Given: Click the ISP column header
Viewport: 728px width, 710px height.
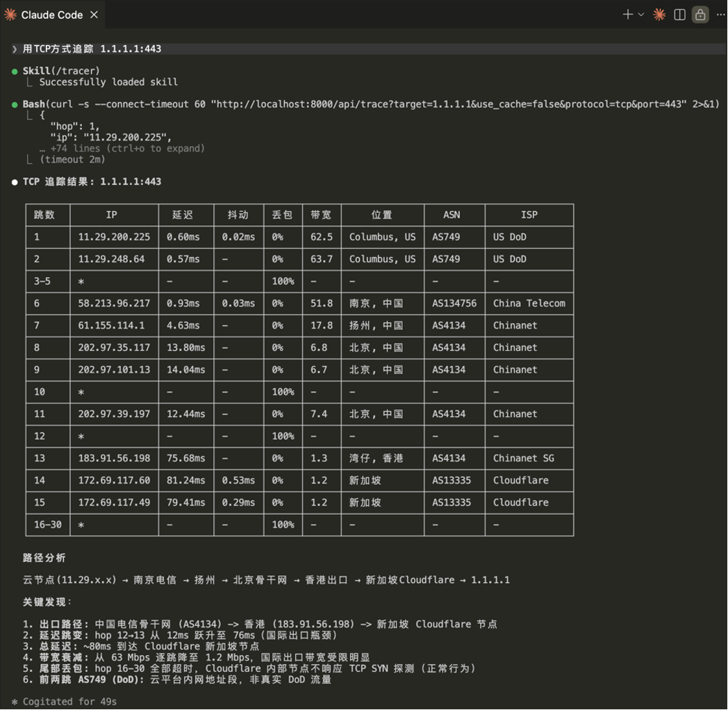Looking at the screenshot, I should (529, 215).
